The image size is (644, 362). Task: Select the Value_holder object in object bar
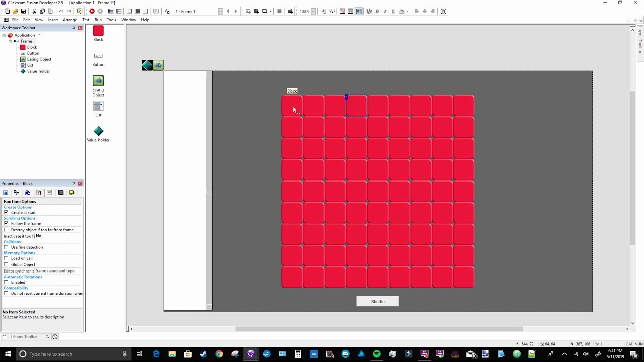coord(98,134)
